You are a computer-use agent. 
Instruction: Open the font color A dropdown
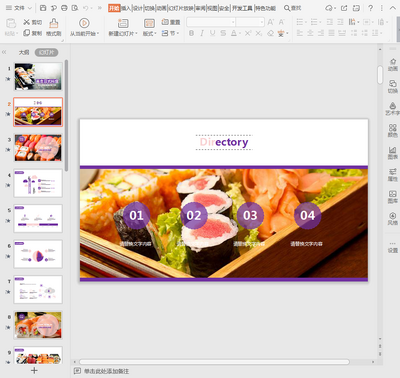point(240,33)
